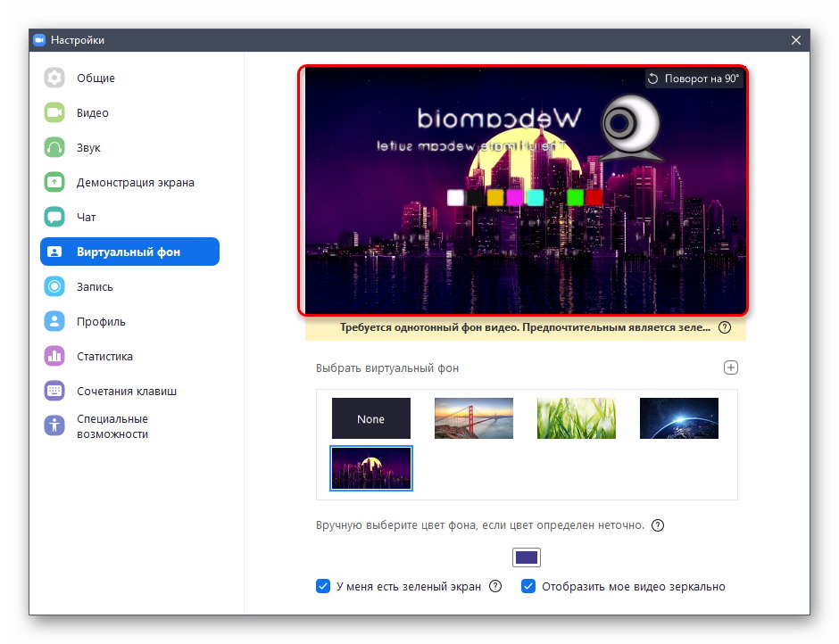
Task: Click the Keyboard Shortcuts icon
Action: click(x=54, y=392)
